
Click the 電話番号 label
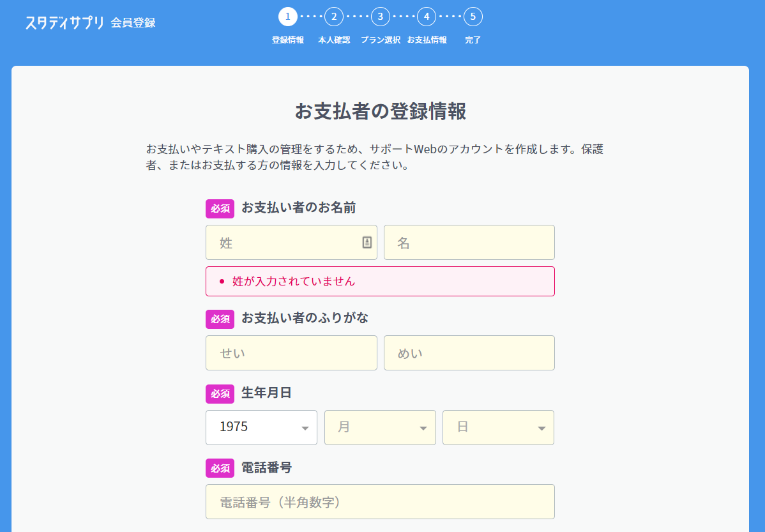(x=266, y=467)
